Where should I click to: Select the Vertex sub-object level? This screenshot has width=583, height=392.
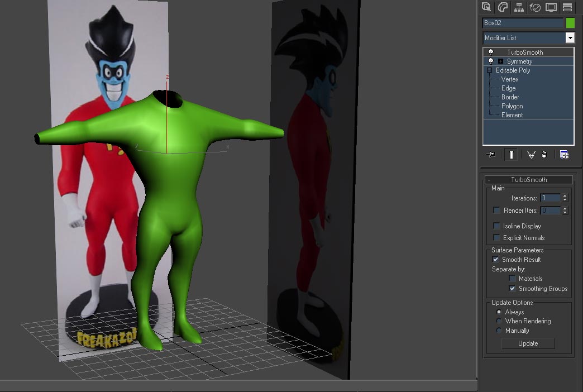[510, 79]
